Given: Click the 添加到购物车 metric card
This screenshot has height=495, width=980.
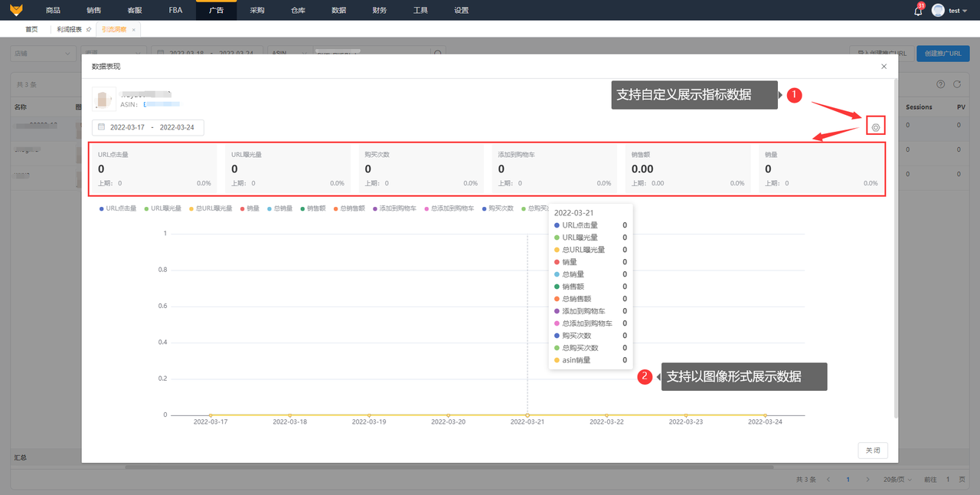Looking at the screenshot, I should click(554, 169).
